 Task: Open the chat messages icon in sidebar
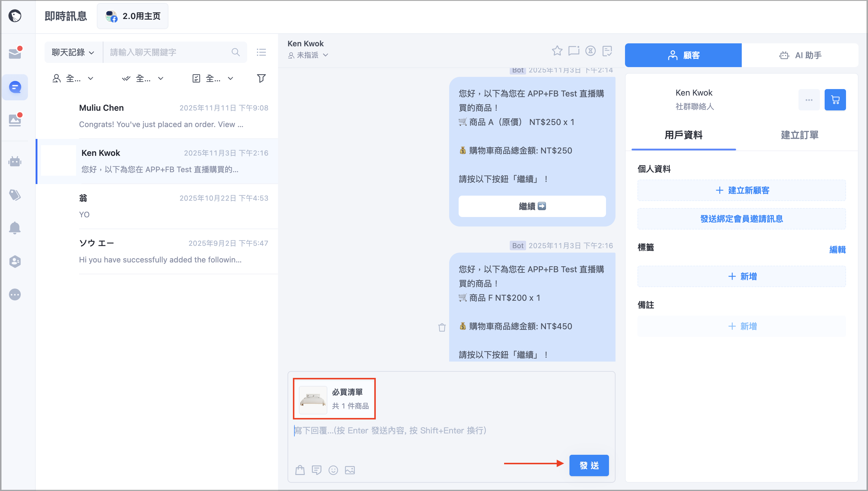click(15, 87)
